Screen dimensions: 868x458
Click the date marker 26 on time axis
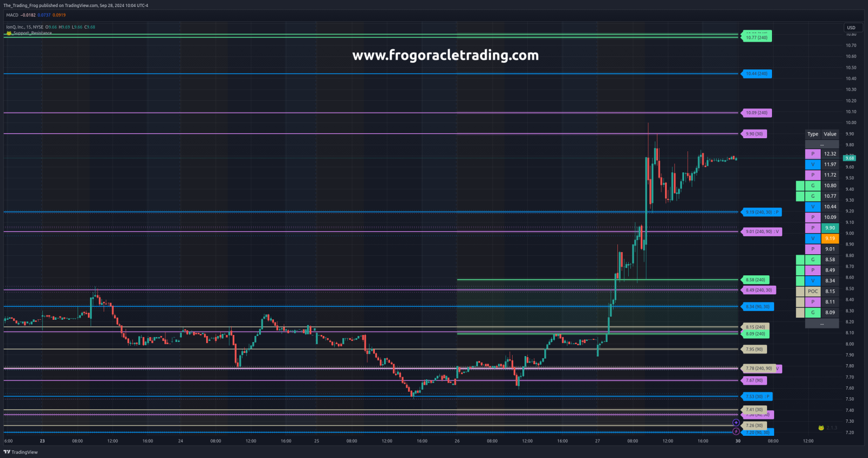pyautogui.click(x=457, y=441)
